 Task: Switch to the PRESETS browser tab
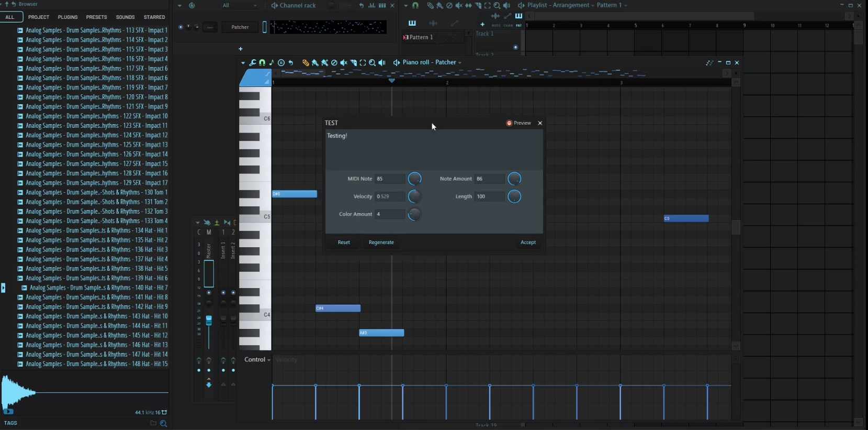pyautogui.click(x=96, y=17)
